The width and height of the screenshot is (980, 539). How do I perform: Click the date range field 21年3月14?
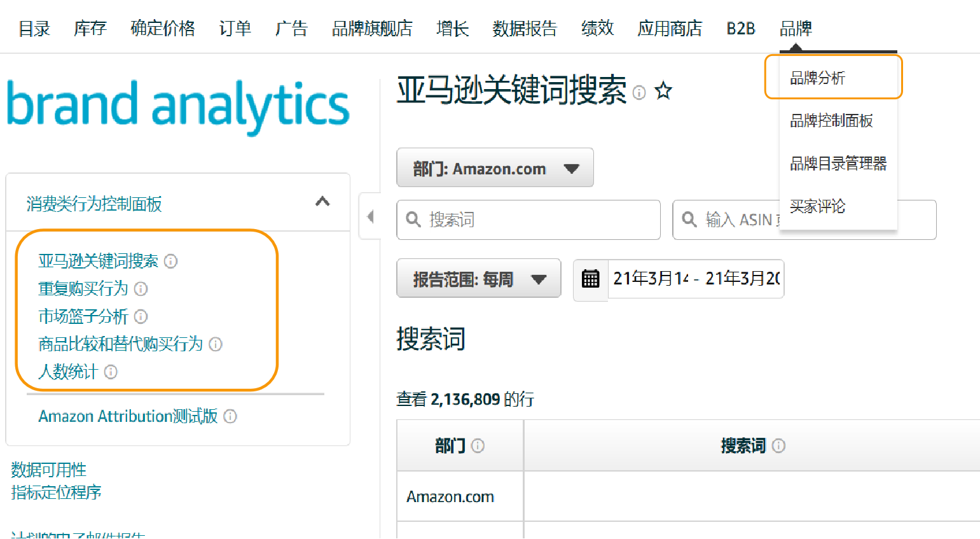(696, 279)
